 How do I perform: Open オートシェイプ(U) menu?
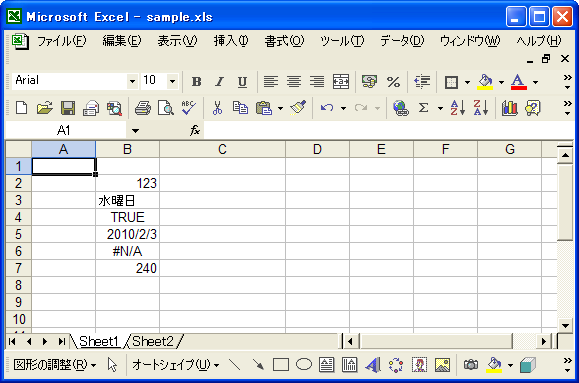[x=175, y=365]
